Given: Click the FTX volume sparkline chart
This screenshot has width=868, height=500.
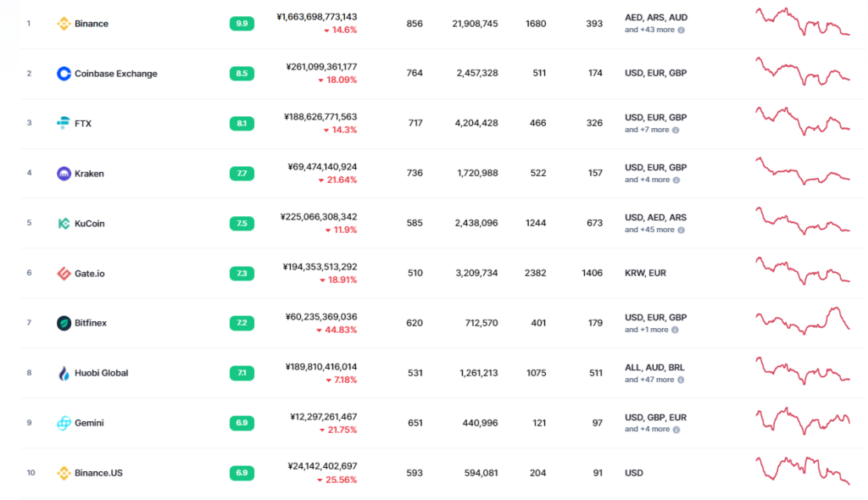Looking at the screenshot, I should (803, 122).
